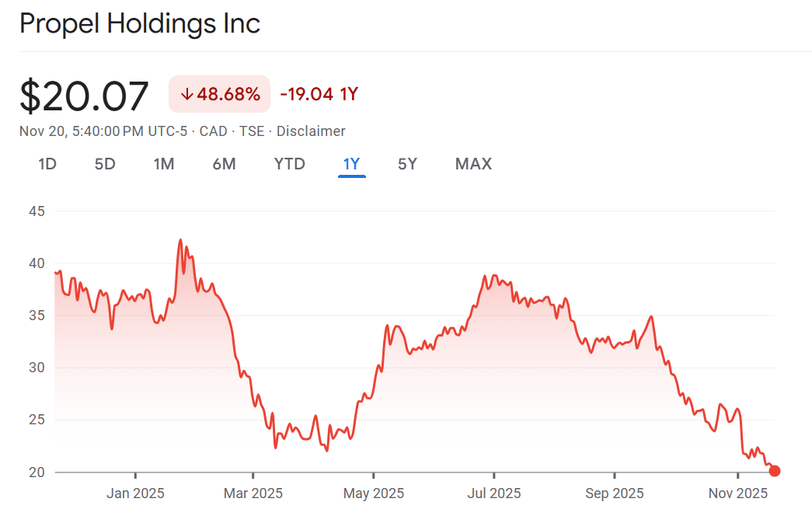This screenshot has height=516, width=812.
Task: Click the Jan 2025 axis label
Action: click(135, 493)
